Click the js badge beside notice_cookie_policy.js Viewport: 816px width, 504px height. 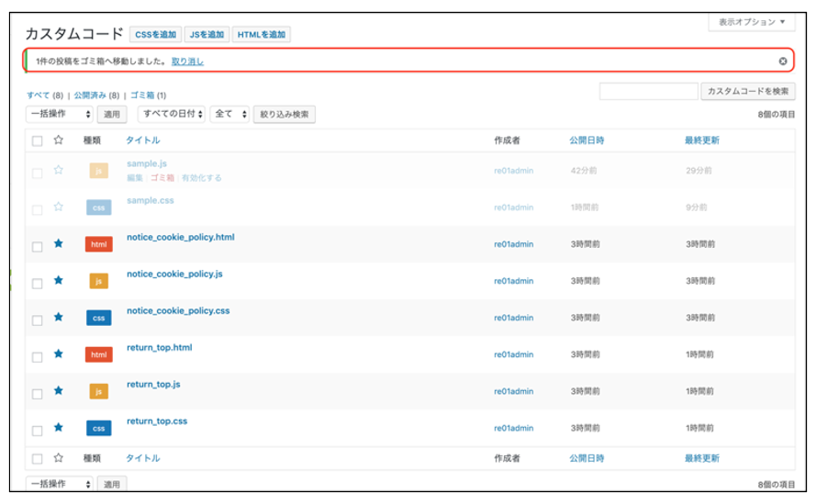98,281
